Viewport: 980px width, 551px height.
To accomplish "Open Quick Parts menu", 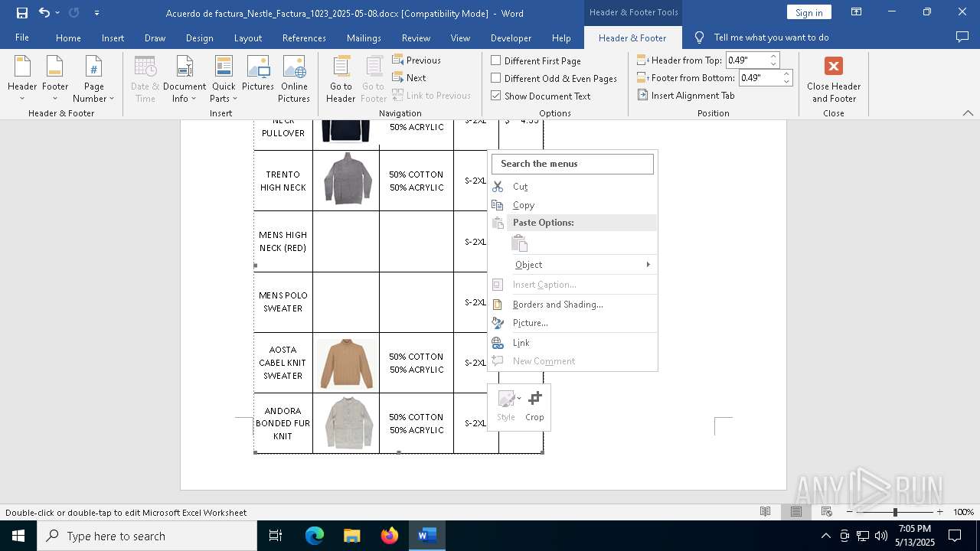I will tap(224, 79).
